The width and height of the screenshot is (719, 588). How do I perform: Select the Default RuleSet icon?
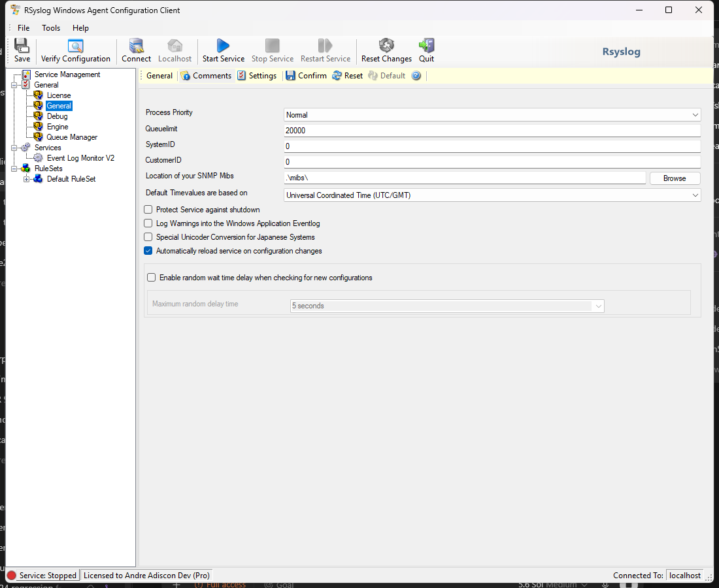coord(39,179)
